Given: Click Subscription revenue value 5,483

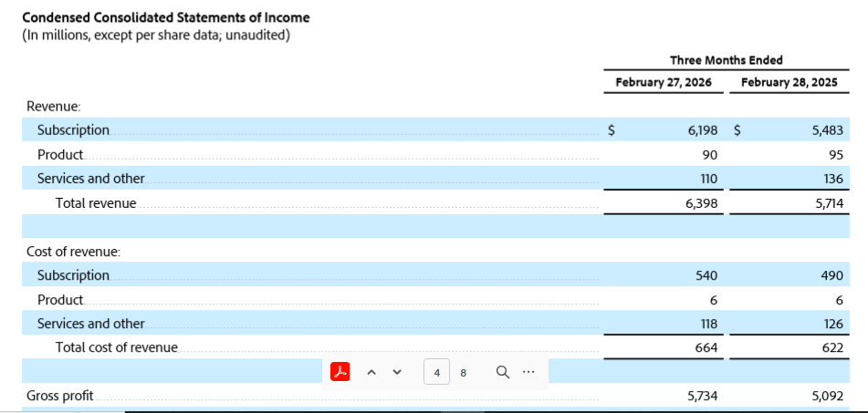Looking at the screenshot, I should point(828,130).
